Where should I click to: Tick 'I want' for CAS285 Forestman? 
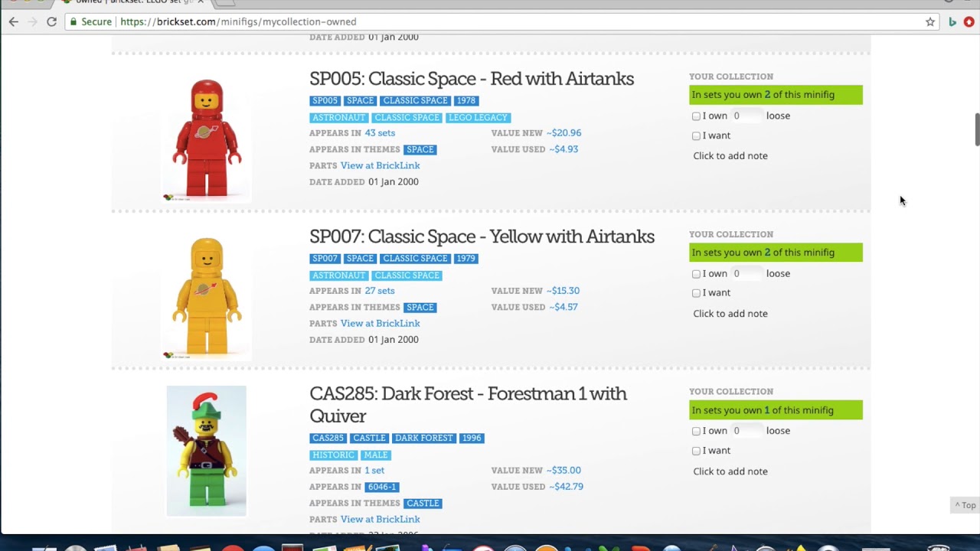pos(696,451)
